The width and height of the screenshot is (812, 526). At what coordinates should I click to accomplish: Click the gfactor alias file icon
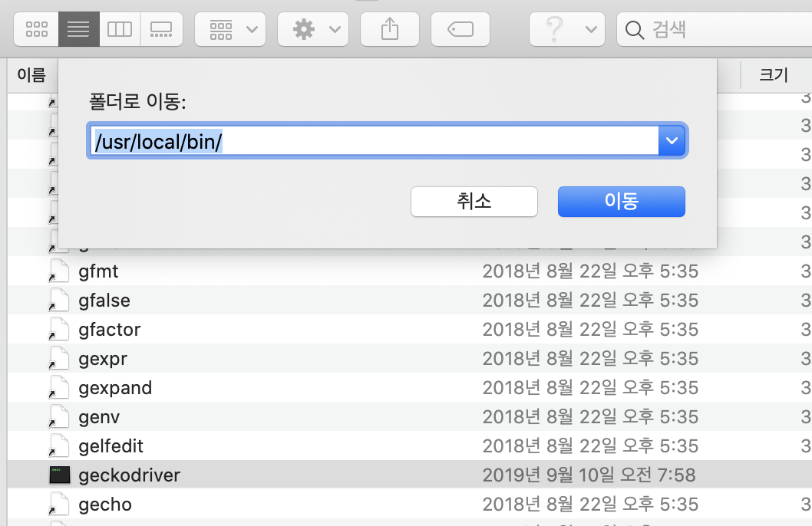coord(59,329)
